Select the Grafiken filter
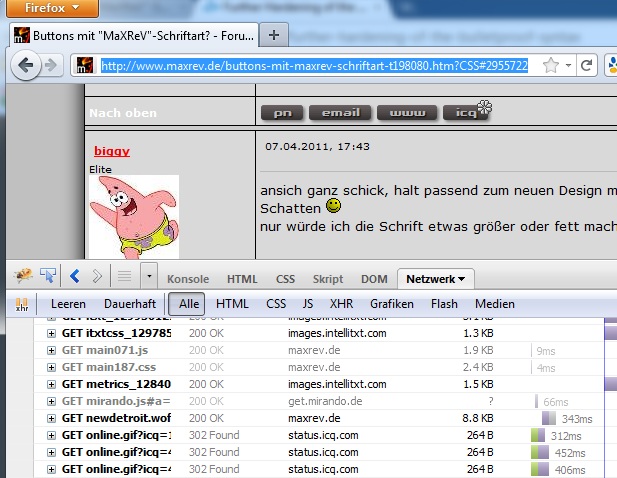The height and width of the screenshot is (478, 617). (392, 304)
